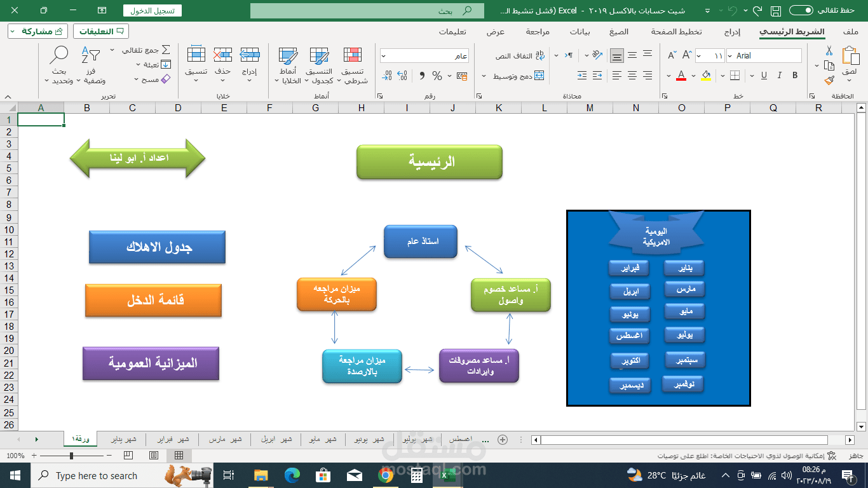
Task: Click the Cut scissors icon
Action: [829, 51]
